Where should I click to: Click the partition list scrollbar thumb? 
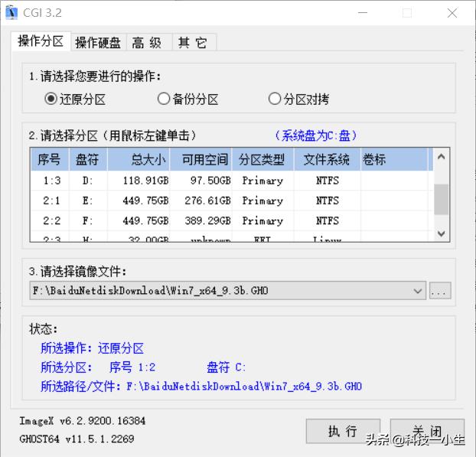(x=441, y=199)
